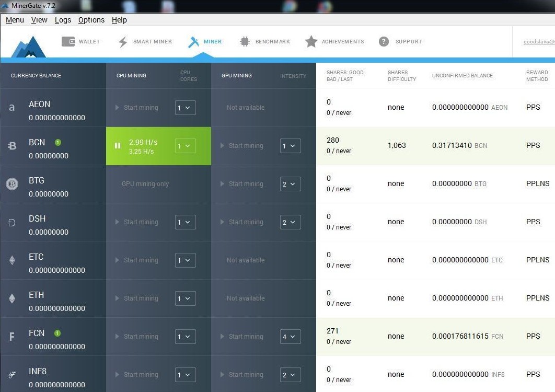Click the BCN good shares count 280
The width and height of the screenshot is (555, 392).
pyautogui.click(x=333, y=140)
